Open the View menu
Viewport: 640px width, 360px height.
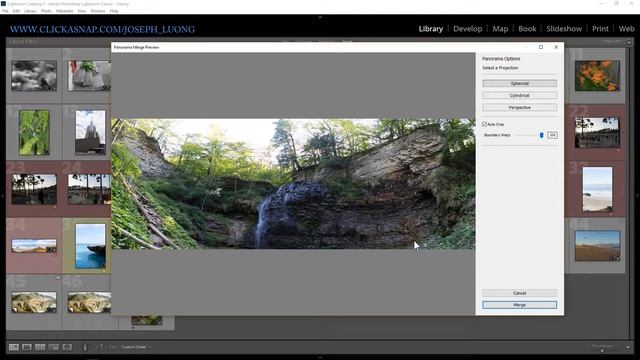82,11
